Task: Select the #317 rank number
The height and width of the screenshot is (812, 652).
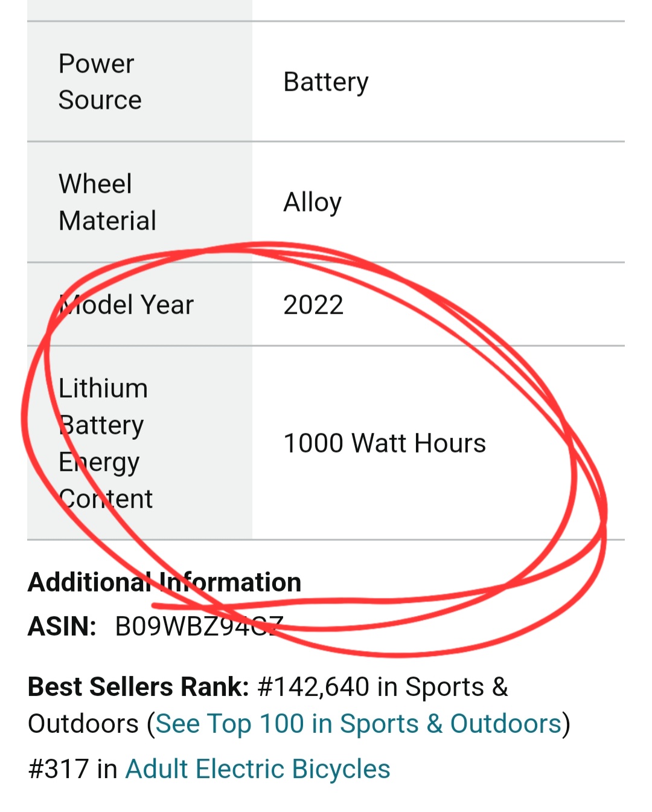Action: pyautogui.click(x=59, y=769)
